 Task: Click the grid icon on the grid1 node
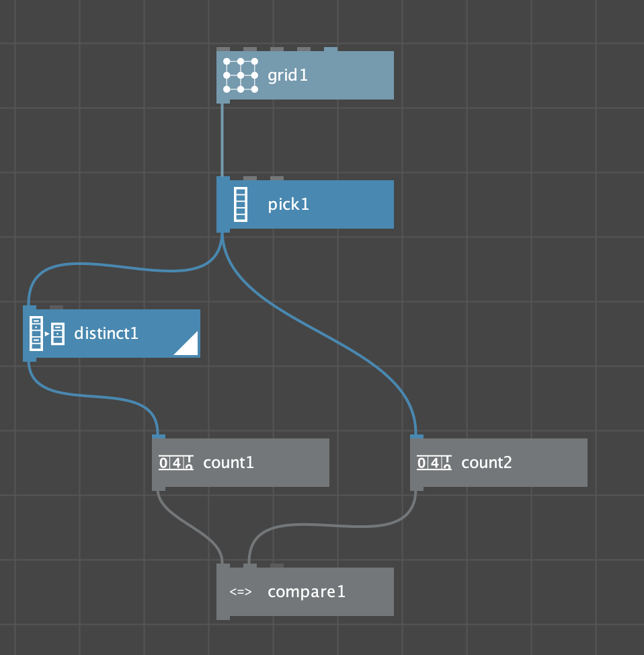pyautogui.click(x=241, y=75)
